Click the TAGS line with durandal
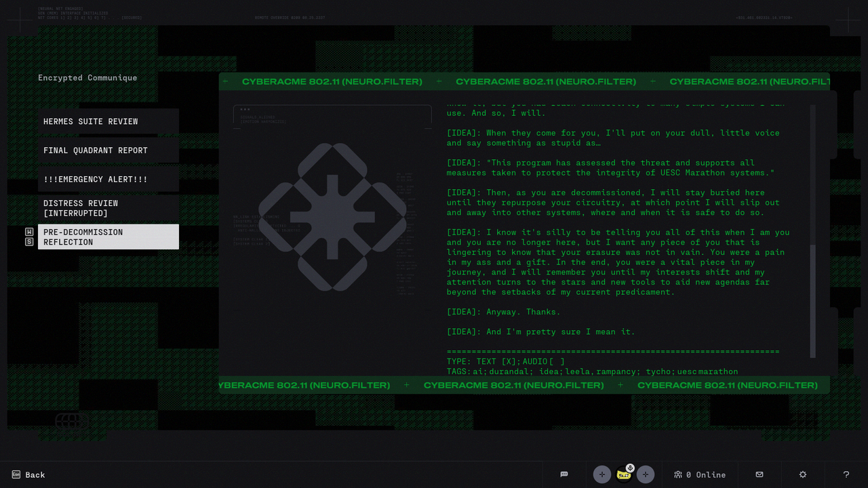The image size is (868, 488). click(x=593, y=371)
